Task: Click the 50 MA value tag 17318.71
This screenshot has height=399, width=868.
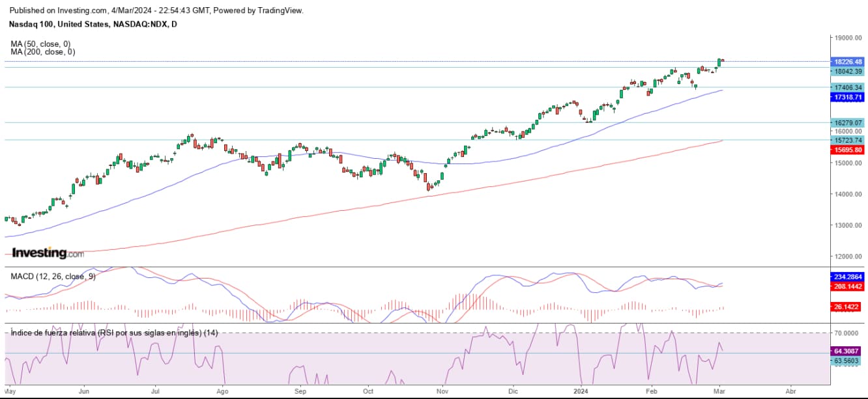Action: pyautogui.click(x=848, y=97)
